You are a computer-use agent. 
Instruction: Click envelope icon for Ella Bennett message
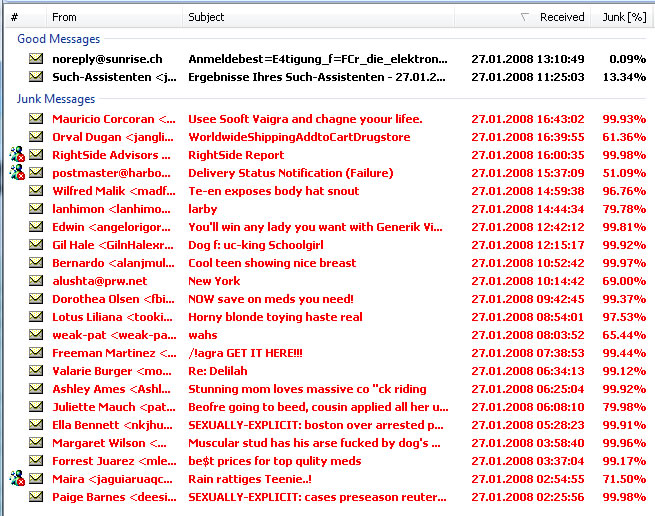[36, 424]
